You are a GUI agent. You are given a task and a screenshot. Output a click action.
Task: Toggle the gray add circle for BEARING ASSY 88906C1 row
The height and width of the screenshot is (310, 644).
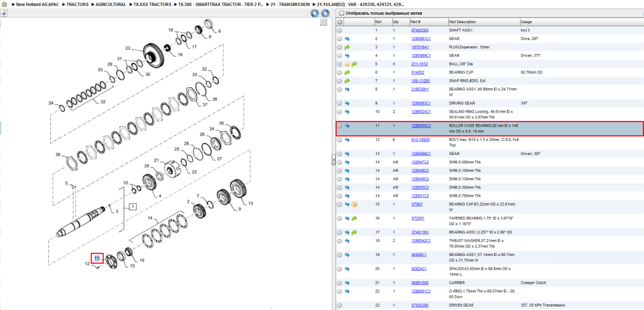click(x=339, y=255)
